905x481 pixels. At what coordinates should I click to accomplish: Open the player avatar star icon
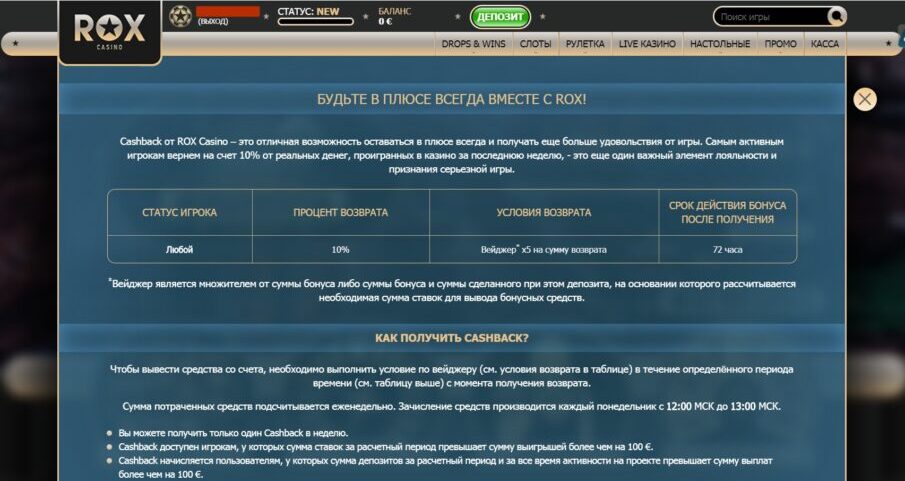pyautogui.click(x=180, y=16)
